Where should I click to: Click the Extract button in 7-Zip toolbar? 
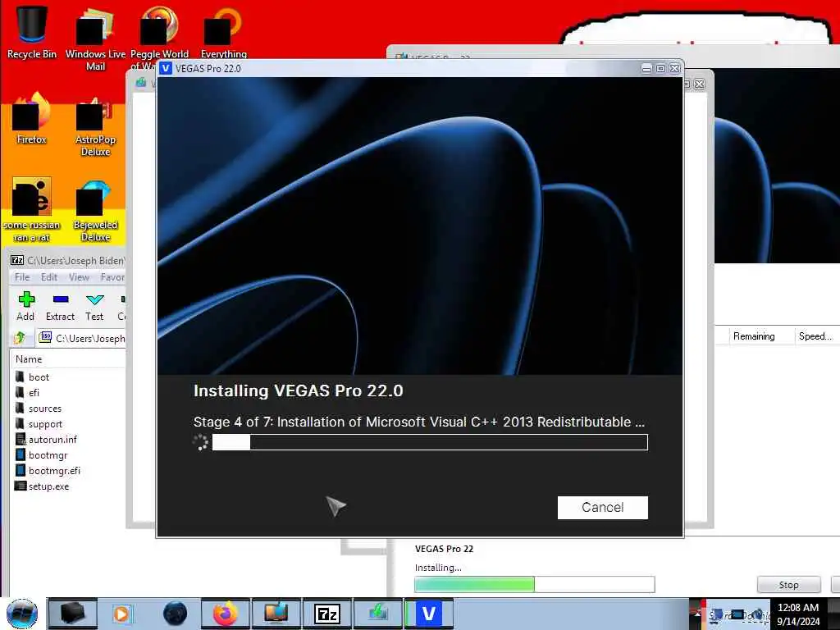point(60,307)
